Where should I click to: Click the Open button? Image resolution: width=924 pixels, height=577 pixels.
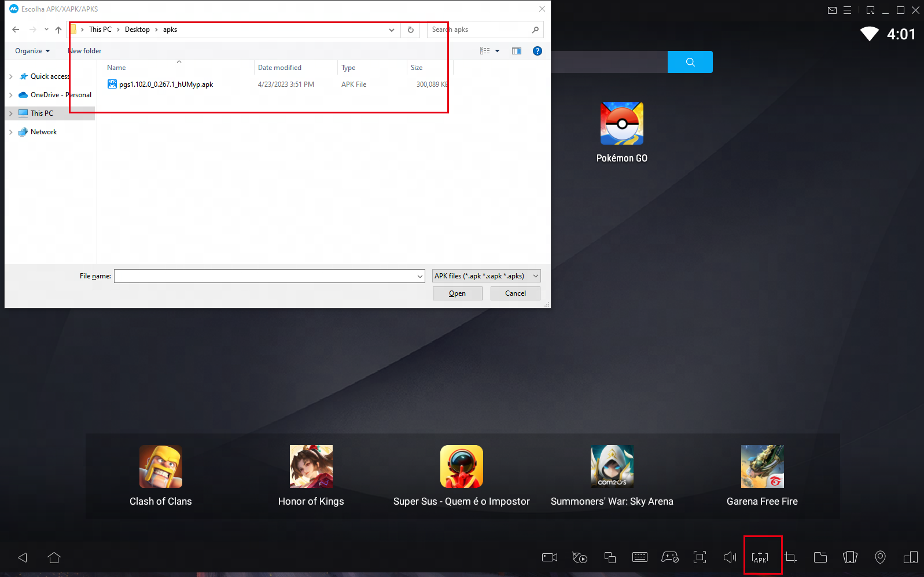[458, 293]
